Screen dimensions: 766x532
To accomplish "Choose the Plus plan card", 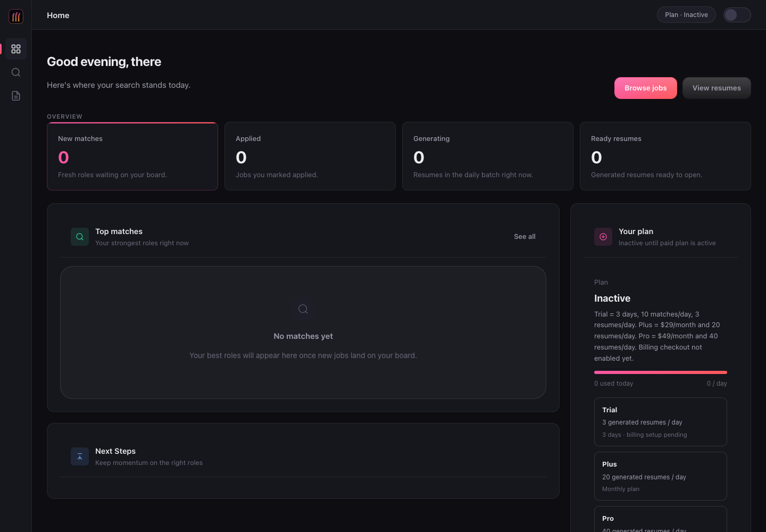I will click(661, 476).
